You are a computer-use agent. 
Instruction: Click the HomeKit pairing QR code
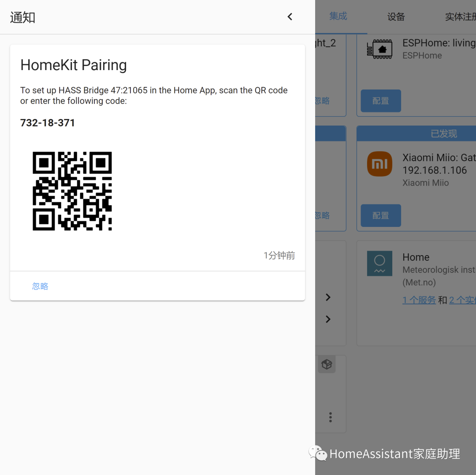[72, 191]
